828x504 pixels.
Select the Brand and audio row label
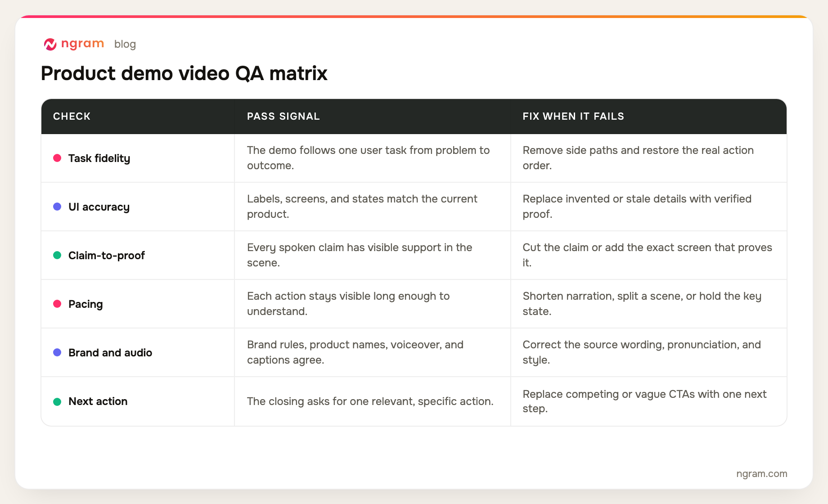[110, 353]
